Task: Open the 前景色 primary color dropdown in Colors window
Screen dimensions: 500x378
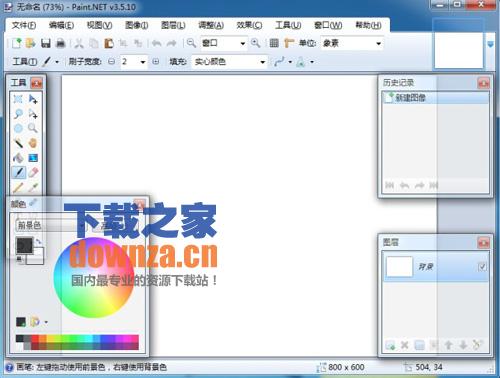Action: [51, 226]
